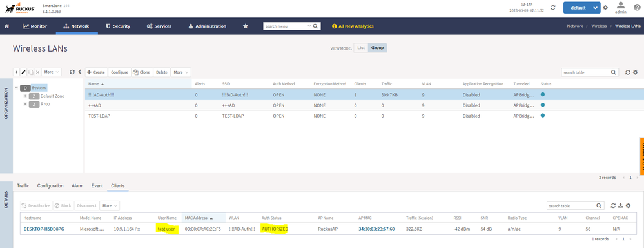The image size is (644, 248).
Task: Open the favorites star menu
Action: pyautogui.click(x=246, y=26)
